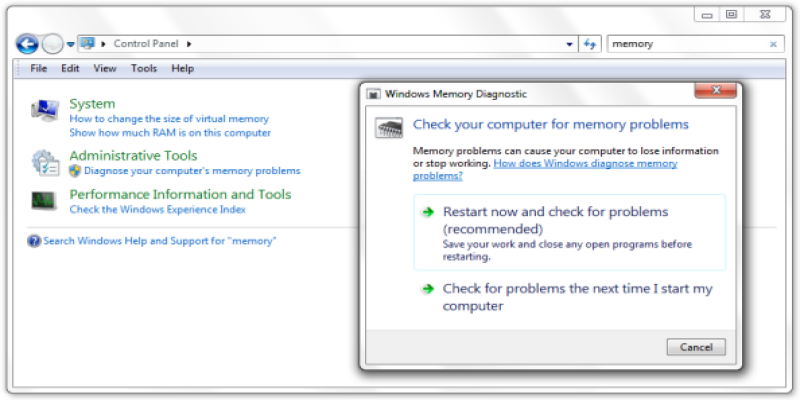Choose Check for problems next time I start
Viewport: 800px width, 400px height.
coord(569,297)
